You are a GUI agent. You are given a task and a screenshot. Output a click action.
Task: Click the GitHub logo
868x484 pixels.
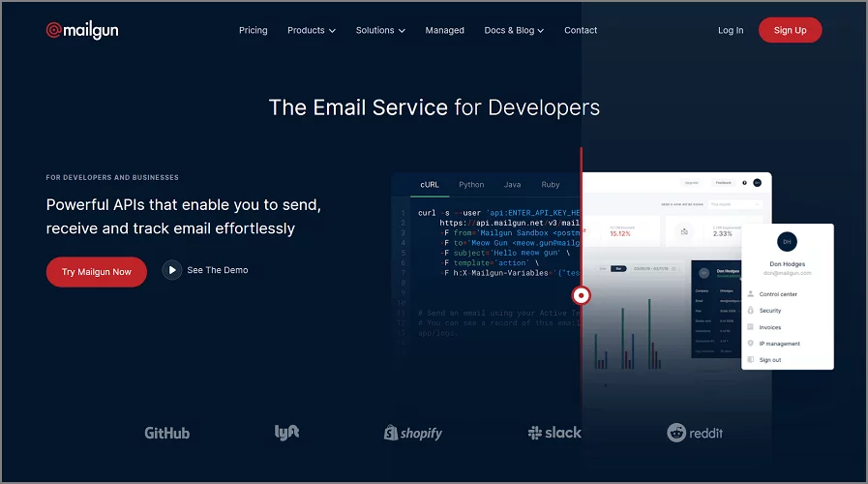tap(167, 433)
